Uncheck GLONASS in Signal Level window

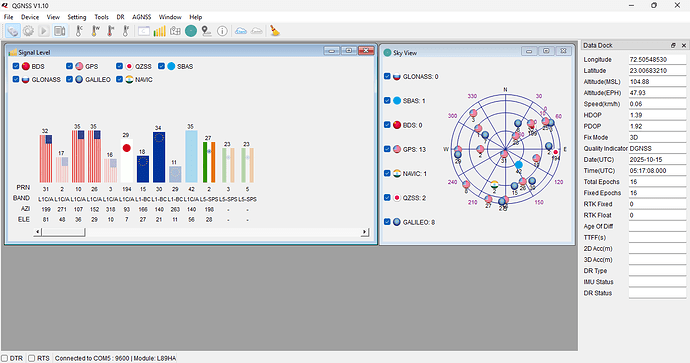[x=16, y=79]
